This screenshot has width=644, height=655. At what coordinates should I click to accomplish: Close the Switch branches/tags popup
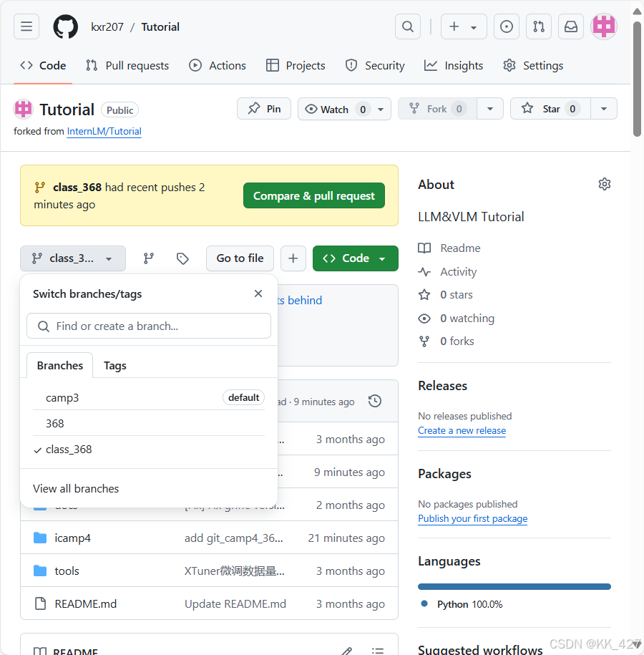258,293
